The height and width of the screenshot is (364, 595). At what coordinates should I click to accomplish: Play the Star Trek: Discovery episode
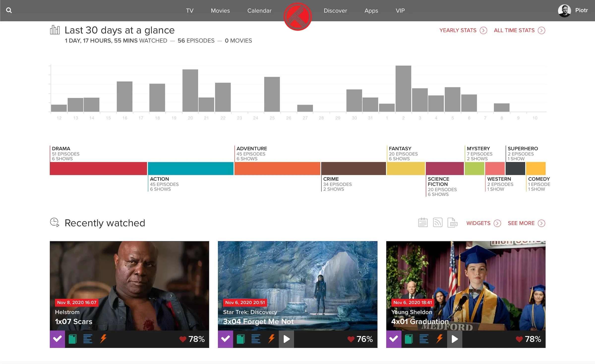click(x=286, y=339)
